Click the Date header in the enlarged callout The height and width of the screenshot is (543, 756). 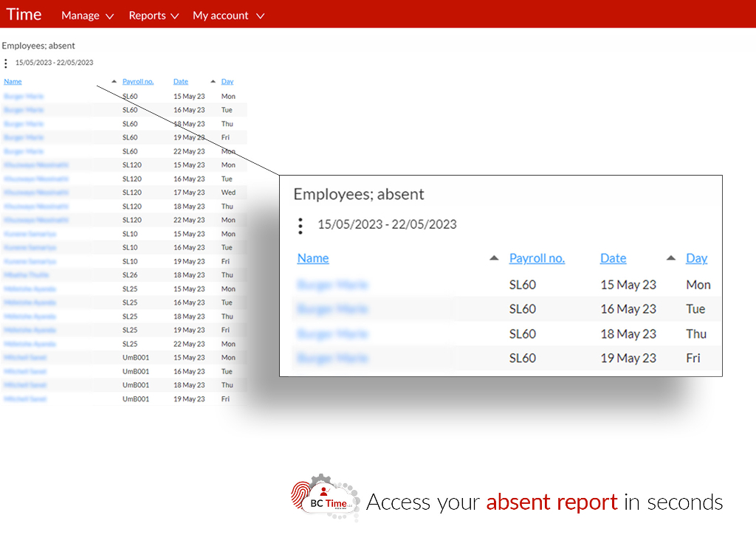coord(614,258)
